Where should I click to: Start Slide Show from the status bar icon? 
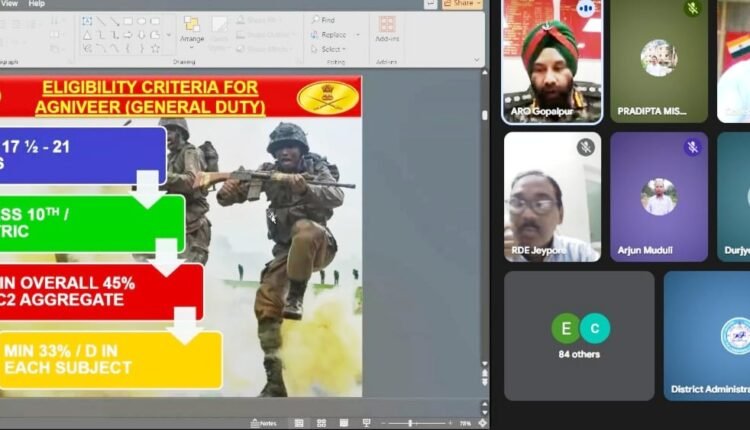pyautogui.click(x=366, y=423)
